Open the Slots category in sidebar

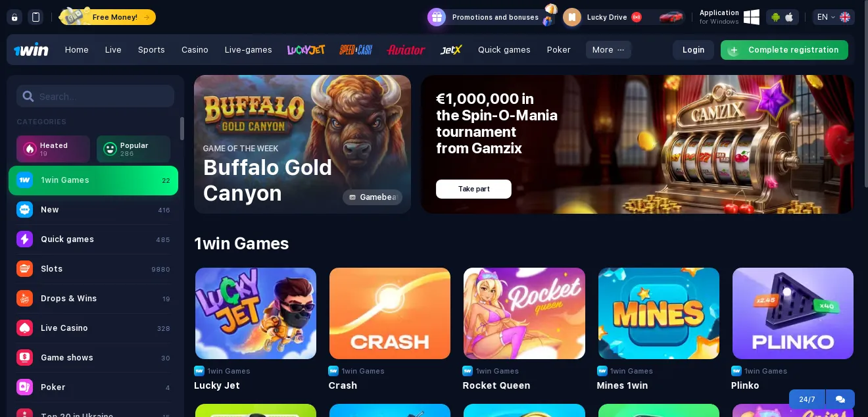[x=93, y=269]
